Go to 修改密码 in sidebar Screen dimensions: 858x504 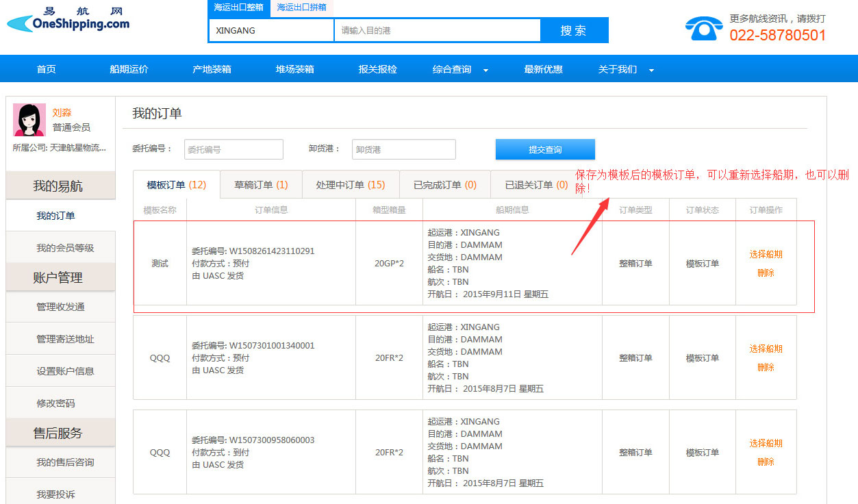55,403
